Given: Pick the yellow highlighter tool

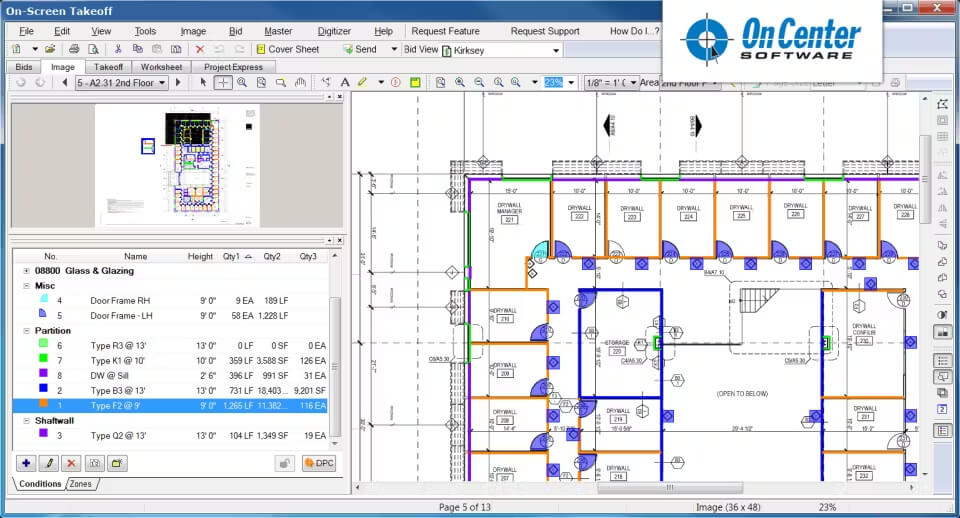Looking at the screenshot, I should [x=362, y=82].
